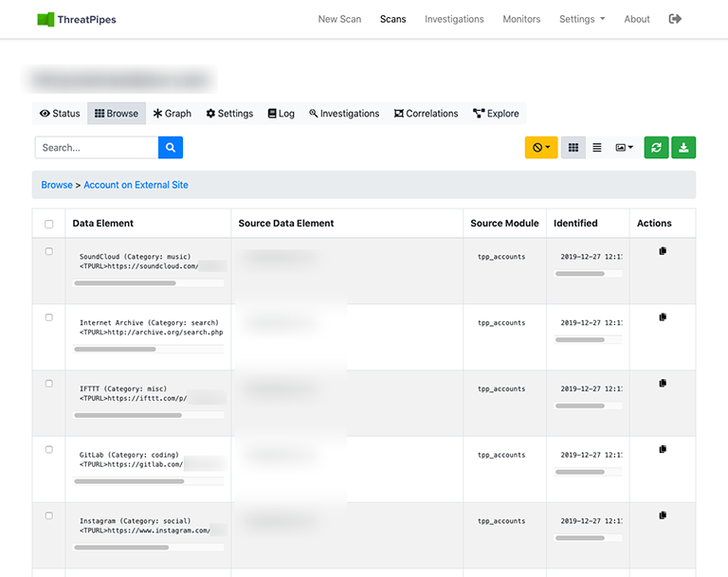Switch to list view icon
728x577 pixels.
point(597,148)
